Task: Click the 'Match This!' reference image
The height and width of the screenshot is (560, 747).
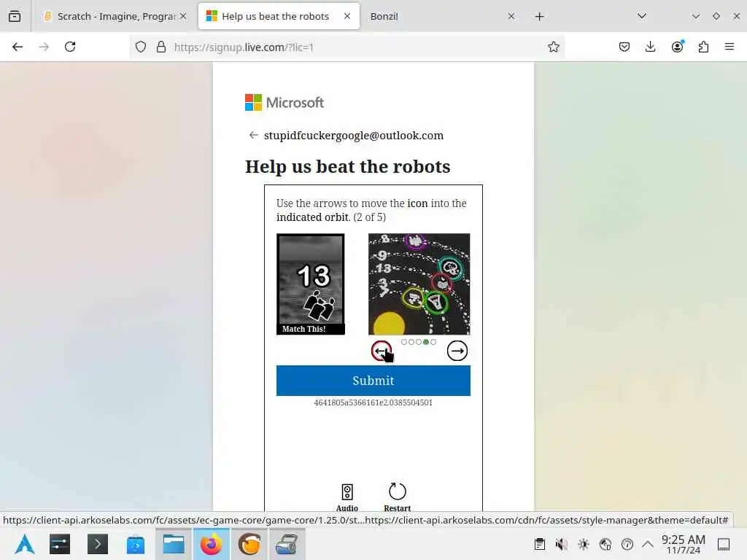Action: pyautogui.click(x=310, y=284)
